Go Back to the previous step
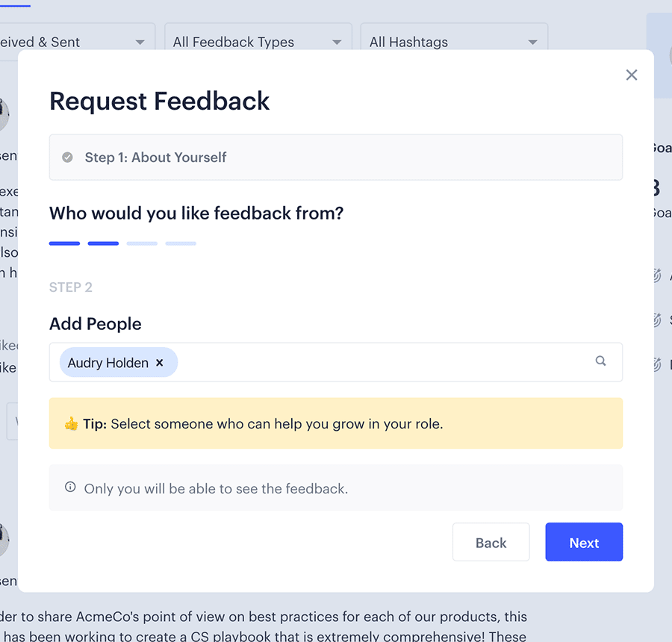This screenshot has width=672, height=642. tap(491, 542)
